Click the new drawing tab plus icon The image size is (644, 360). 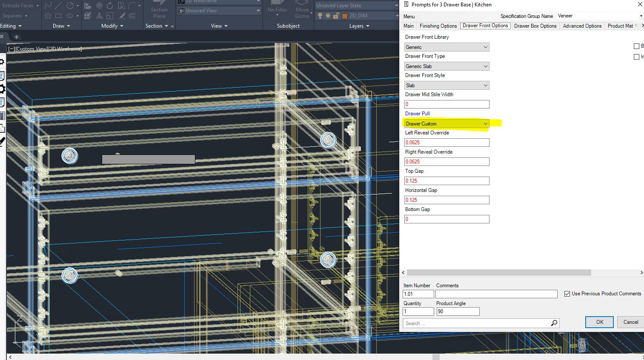point(17,37)
